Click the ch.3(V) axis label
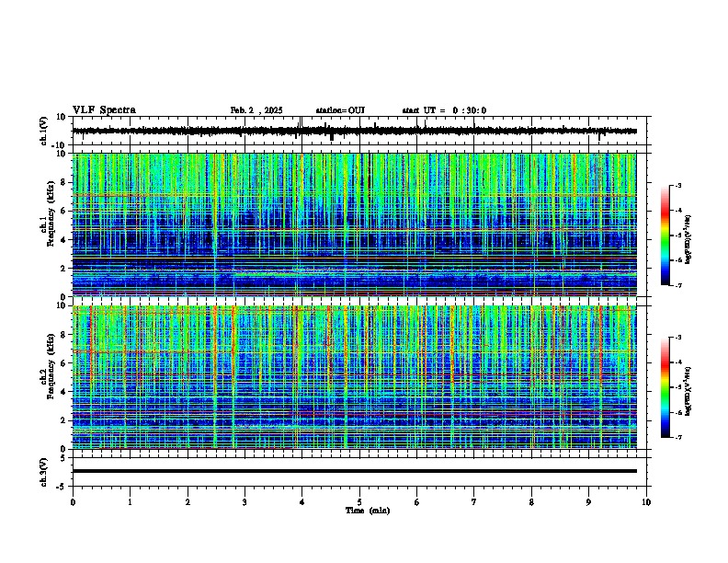The width and height of the screenshot is (728, 563). coord(44,472)
